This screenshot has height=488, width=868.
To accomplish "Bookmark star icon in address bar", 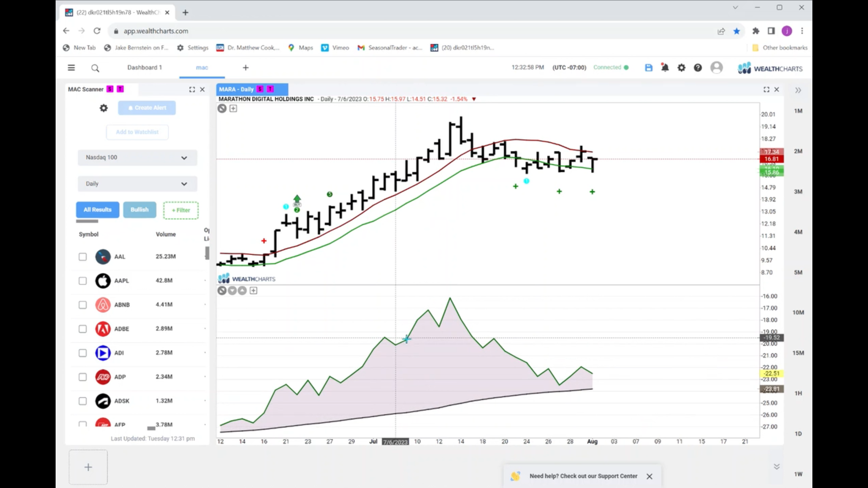I will coord(737,31).
